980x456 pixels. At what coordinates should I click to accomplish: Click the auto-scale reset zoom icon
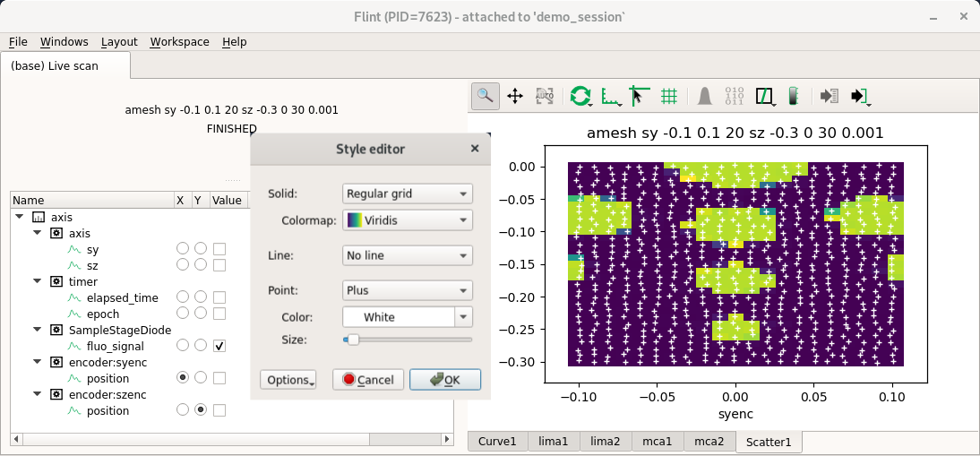[545, 96]
